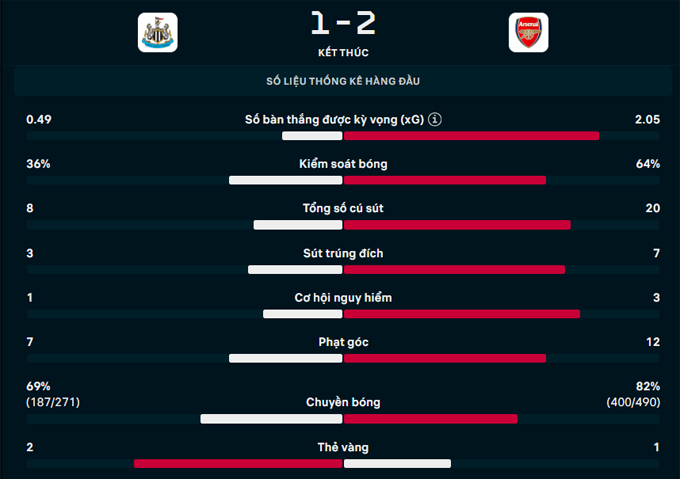This screenshot has height=479, width=680.
Task: Click the 'Phạt góc' stat label
Action: click(x=343, y=342)
